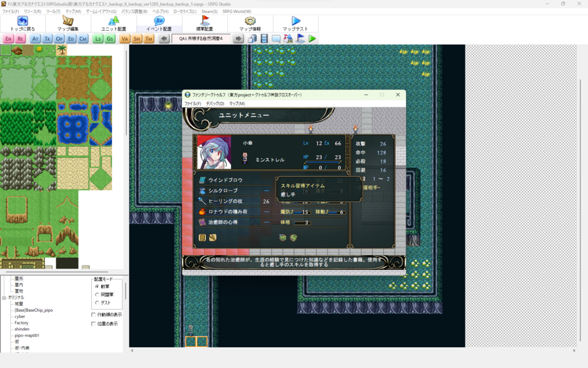588x368 pixels.
Task: Open リソース(R) menu
Action: tap(32, 12)
